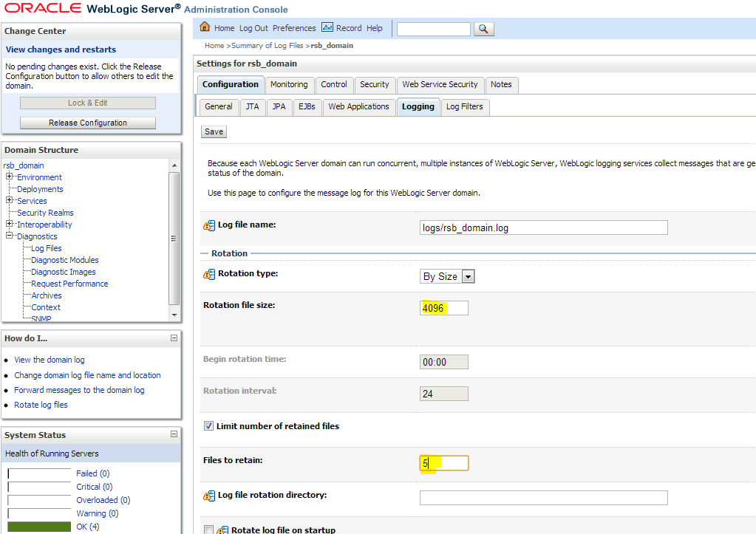
Task: Expand the Services tree node
Action: 9,200
